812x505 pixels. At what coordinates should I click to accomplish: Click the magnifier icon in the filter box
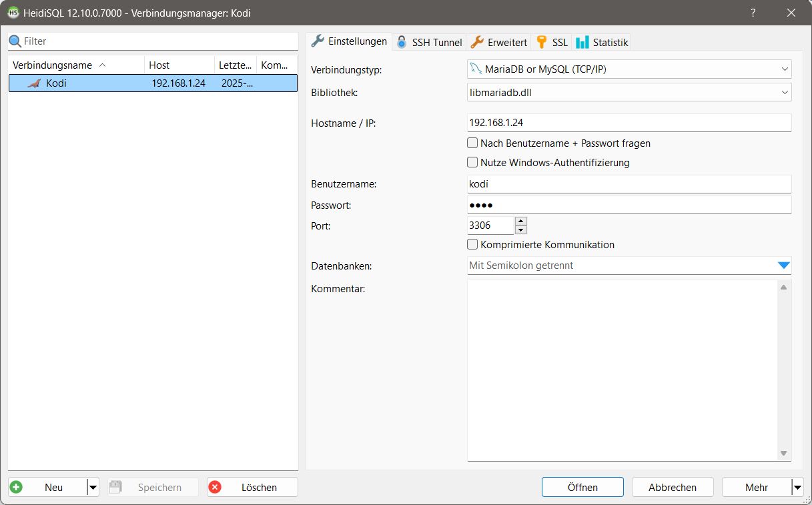pyautogui.click(x=15, y=41)
